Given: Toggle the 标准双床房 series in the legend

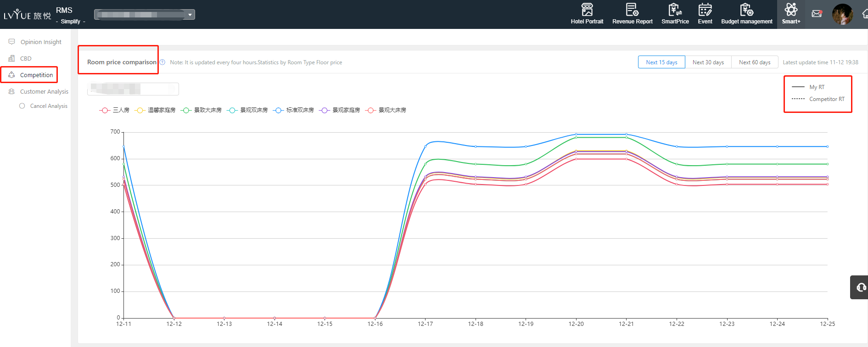Looking at the screenshot, I should [x=293, y=110].
